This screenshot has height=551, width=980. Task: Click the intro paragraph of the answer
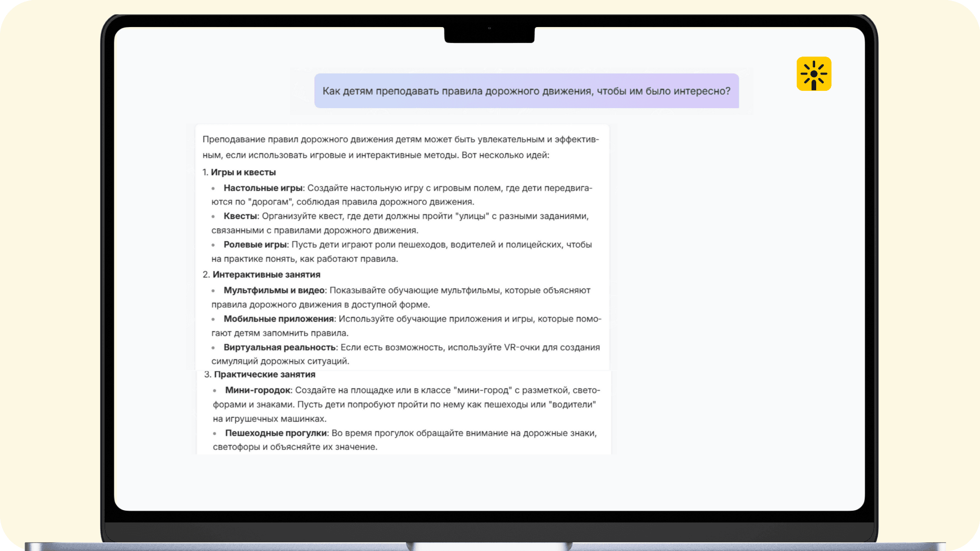(x=401, y=147)
